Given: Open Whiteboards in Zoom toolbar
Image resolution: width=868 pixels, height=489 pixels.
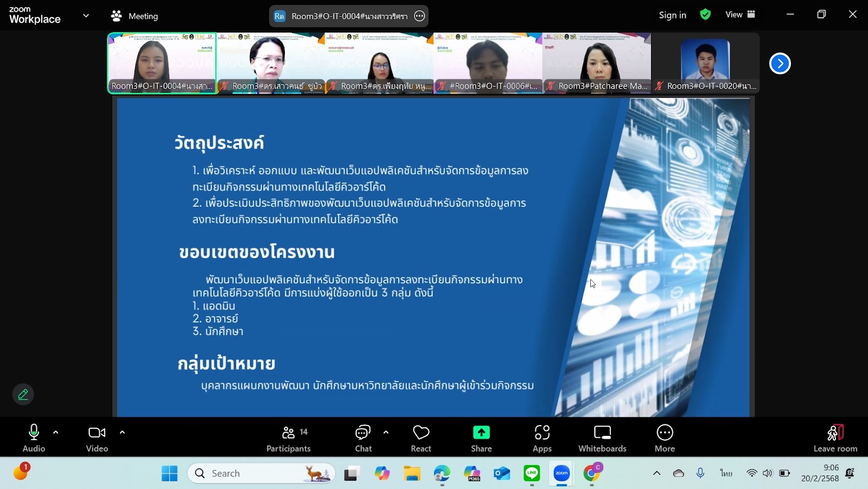Looking at the screenshot, I should [x=602, y=438].
